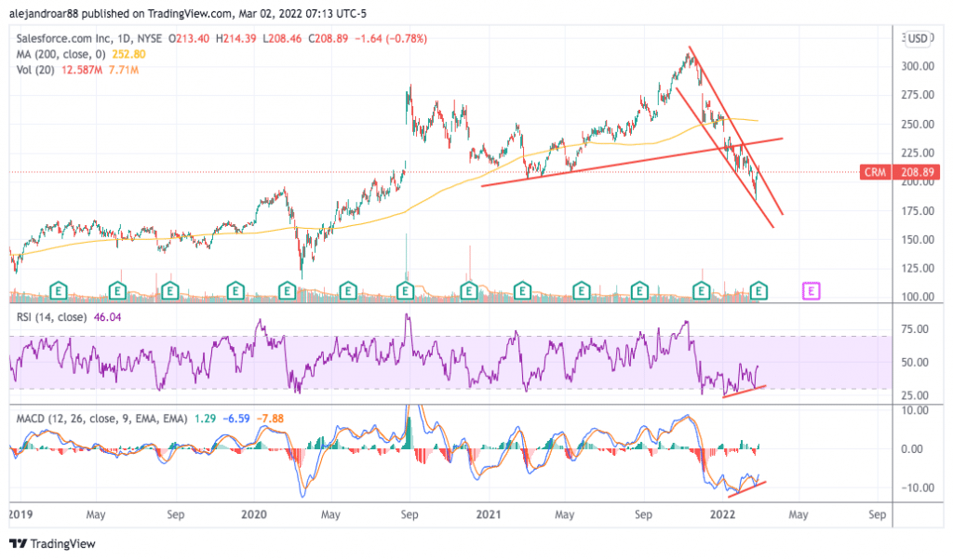Screen dimensions: 953x560
Task: Click the 2022 label on time axis
Action: point(722,514)
